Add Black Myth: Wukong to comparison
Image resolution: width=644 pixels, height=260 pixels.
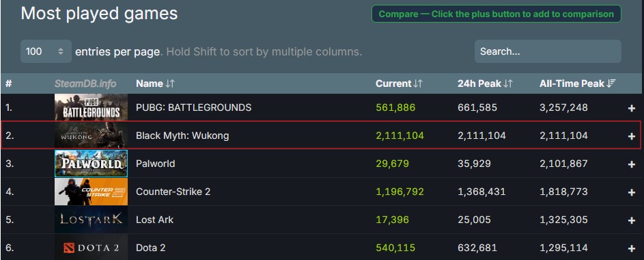[x=631, y=136]
